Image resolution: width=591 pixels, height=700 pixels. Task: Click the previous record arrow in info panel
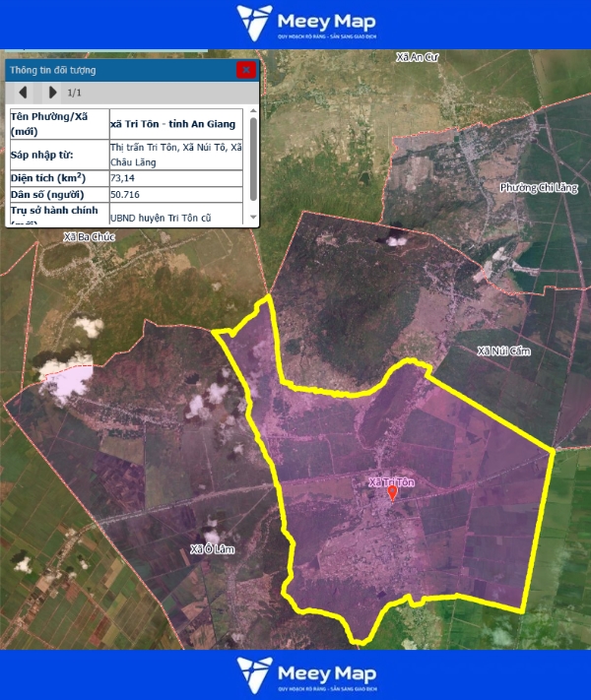(x=22, y=93)
